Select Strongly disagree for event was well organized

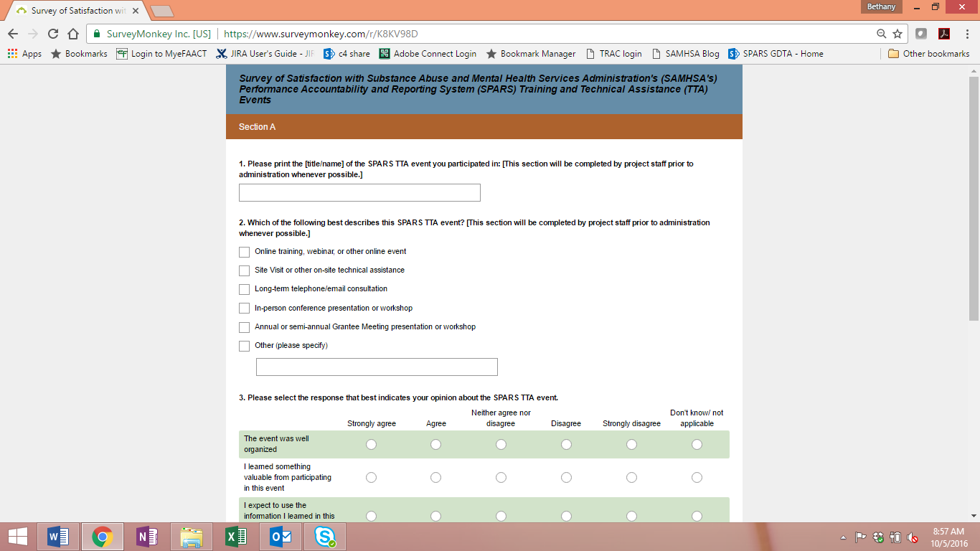[631, 445]
